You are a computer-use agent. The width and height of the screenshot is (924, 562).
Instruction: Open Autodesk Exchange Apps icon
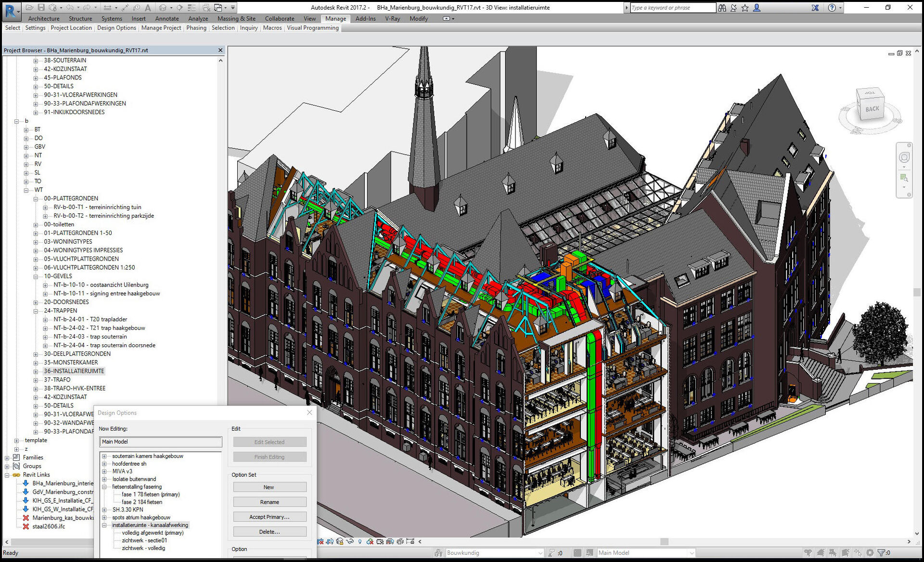pos(815,8)
